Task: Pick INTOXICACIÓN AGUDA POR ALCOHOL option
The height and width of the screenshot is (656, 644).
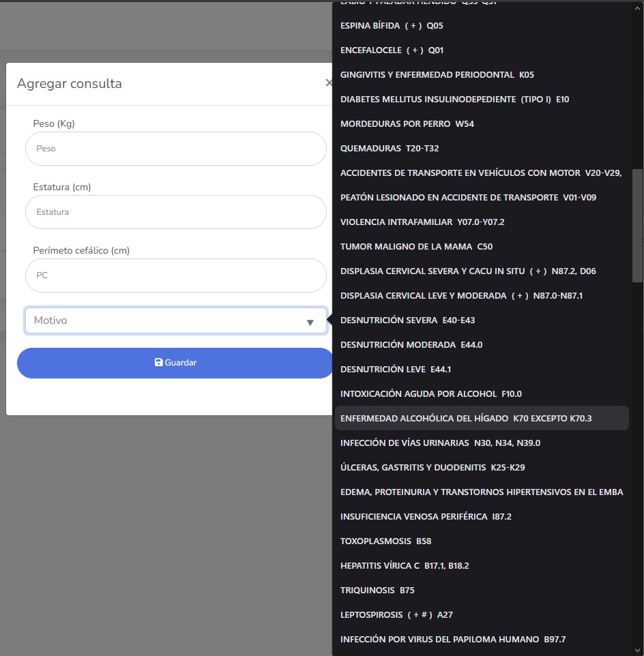Action: pyautogui.click(x=430, y=394)
